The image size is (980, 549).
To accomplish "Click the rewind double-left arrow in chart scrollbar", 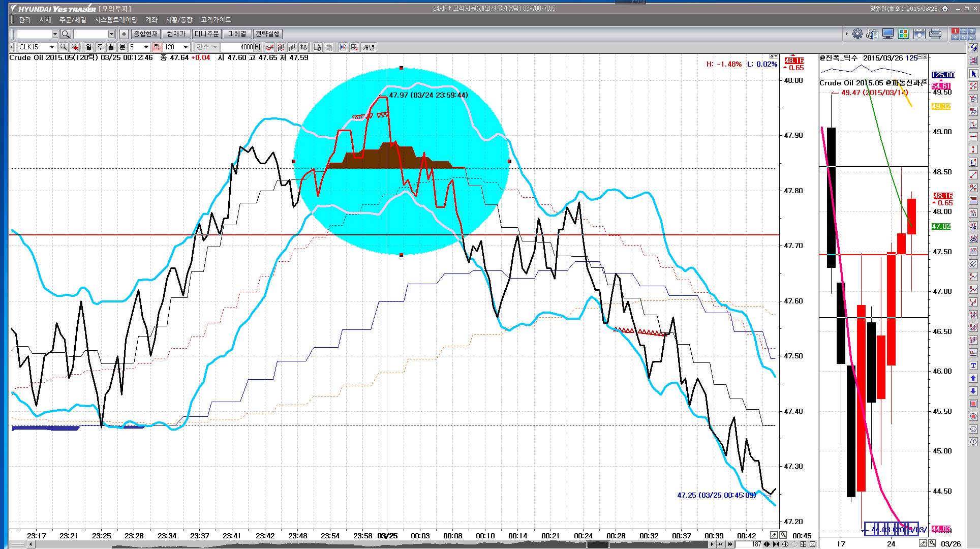I will (720, 544).
